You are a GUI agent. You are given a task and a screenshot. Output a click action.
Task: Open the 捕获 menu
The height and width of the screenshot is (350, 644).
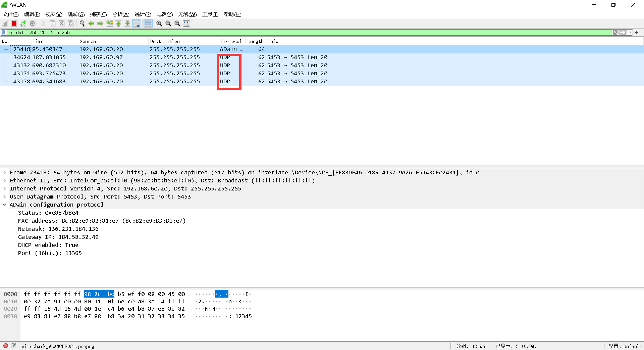[x=98, y=14]
